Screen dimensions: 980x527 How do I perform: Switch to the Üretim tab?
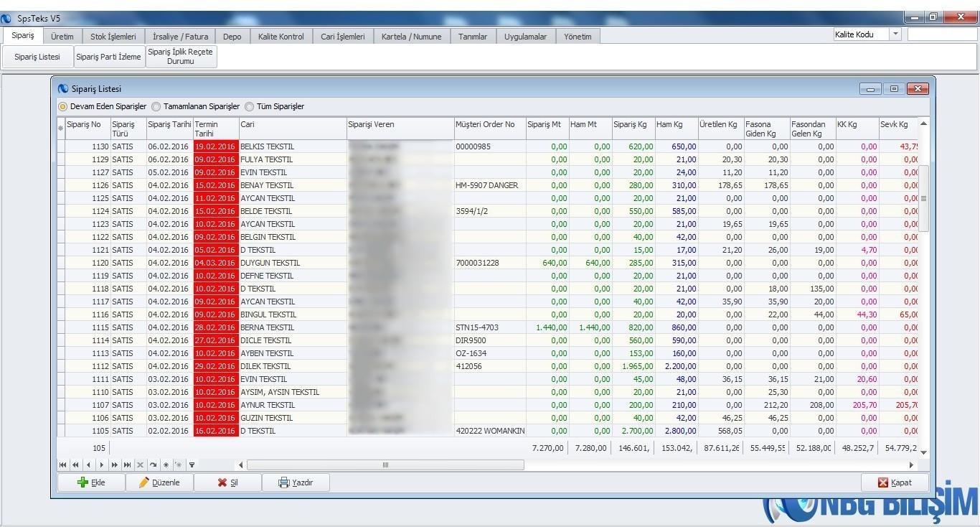coord(62,37)
